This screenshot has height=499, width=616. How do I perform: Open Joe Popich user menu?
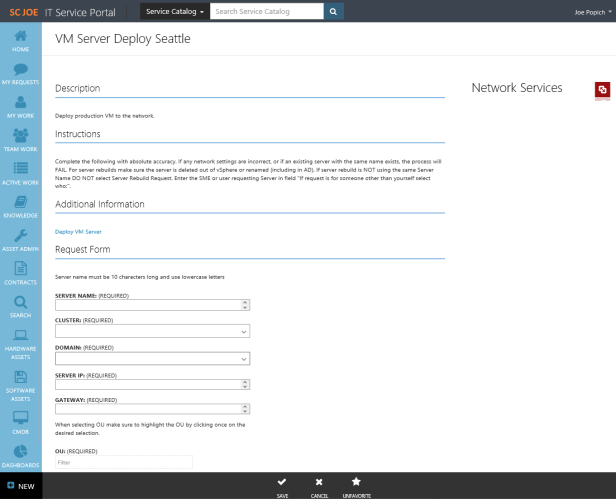pos(590,12)
